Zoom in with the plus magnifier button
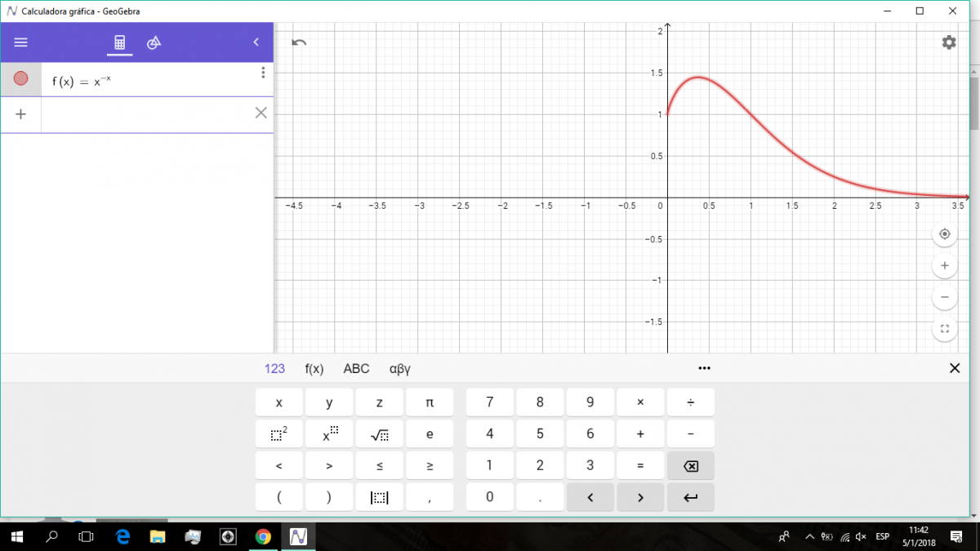980x551 pixels. pos(944,265)
